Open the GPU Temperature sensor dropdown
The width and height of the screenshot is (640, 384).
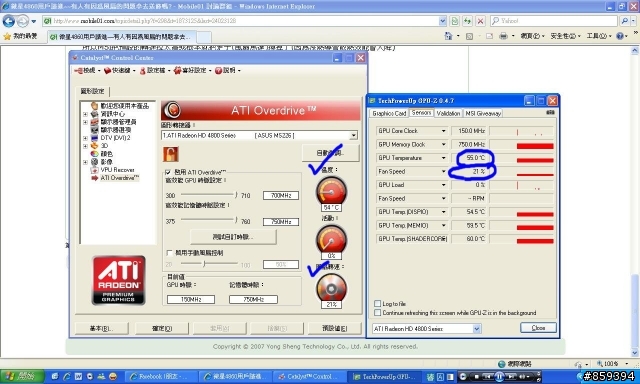444,158
